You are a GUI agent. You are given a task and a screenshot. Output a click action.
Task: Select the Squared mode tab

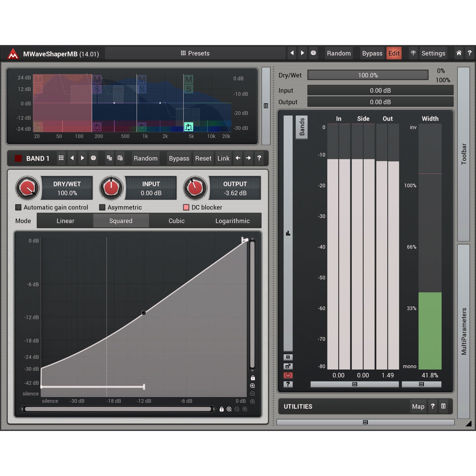pyautogui.click(x=121, y=221)
